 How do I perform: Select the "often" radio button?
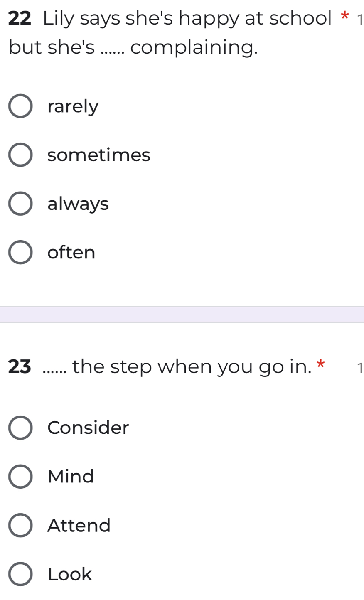point(21,252)
